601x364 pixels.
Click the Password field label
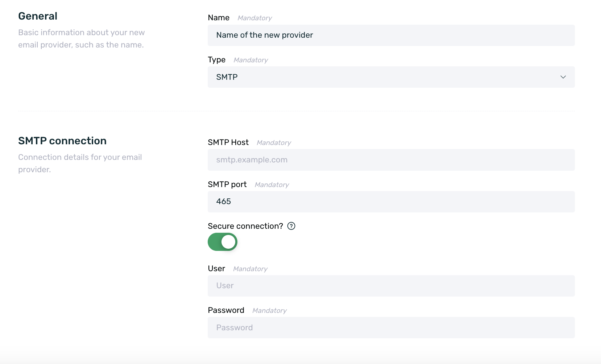tap(226, 310)
